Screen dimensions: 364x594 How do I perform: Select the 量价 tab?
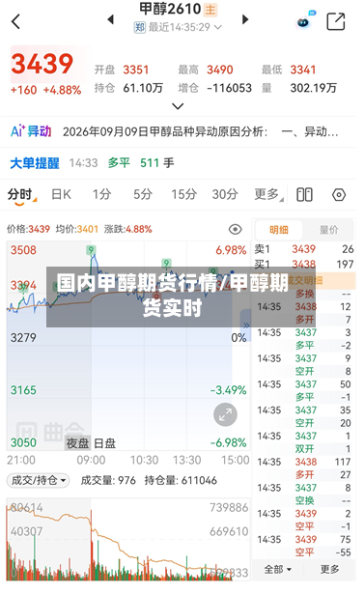tap(329, 230)
